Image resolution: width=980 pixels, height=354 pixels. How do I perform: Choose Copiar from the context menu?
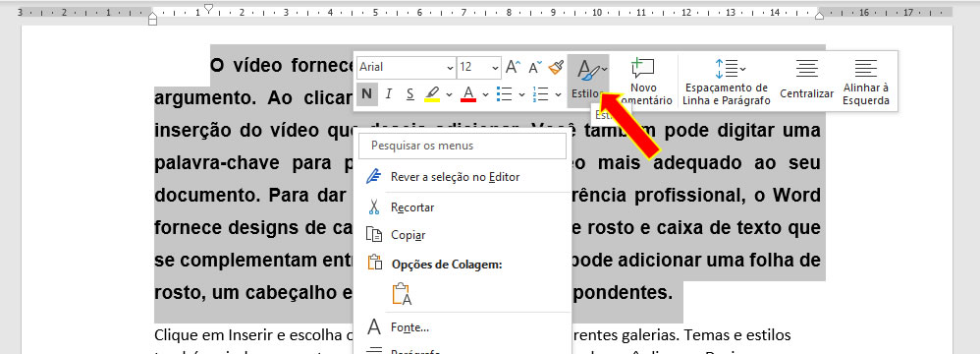coord(462,235)
